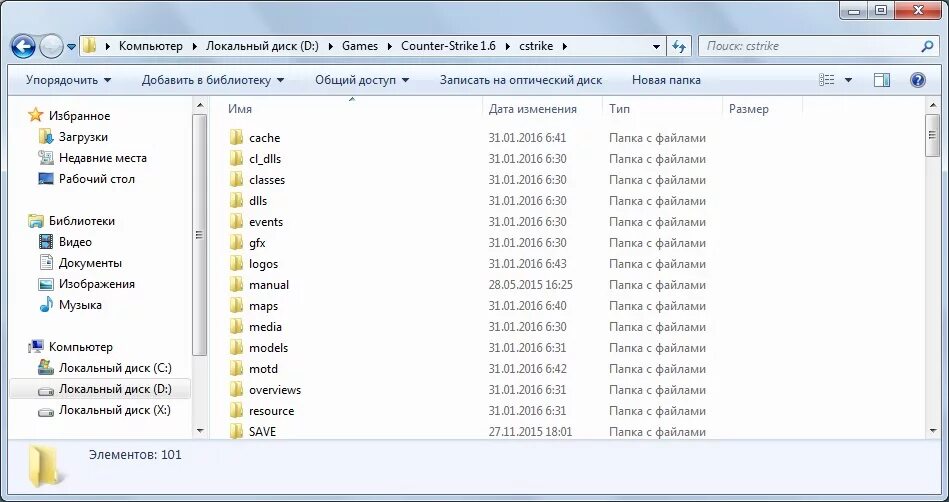Viewport: 949px width, 502px height.
Task: Click the 'Музыка' note icon
Action: [46, 305]
